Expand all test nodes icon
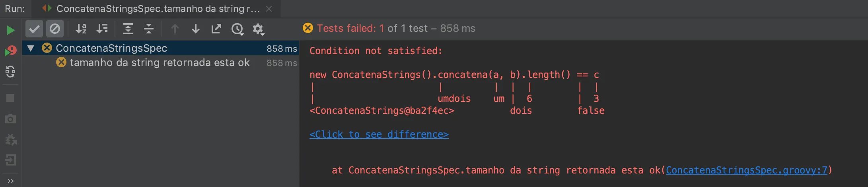Screen dimensions: 868x187 tap(128, 29)
